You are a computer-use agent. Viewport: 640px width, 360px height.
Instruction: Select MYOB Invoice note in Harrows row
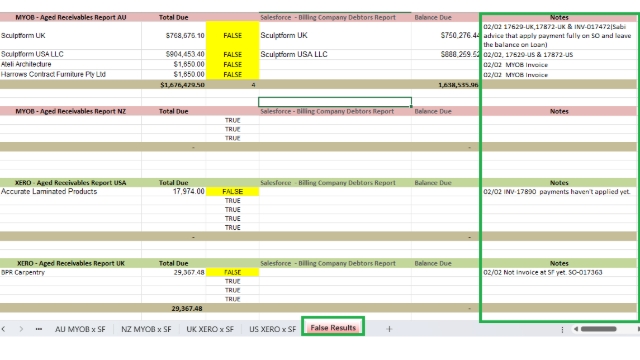point(559,75)
